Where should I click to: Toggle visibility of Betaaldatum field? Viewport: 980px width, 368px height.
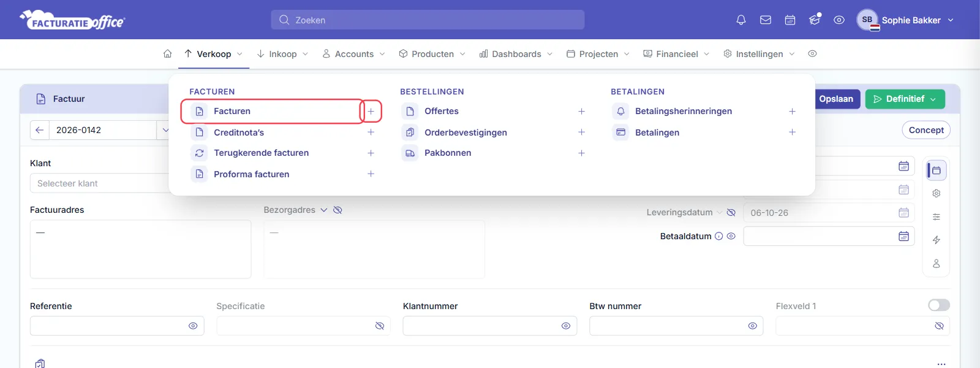coord(731,236)
